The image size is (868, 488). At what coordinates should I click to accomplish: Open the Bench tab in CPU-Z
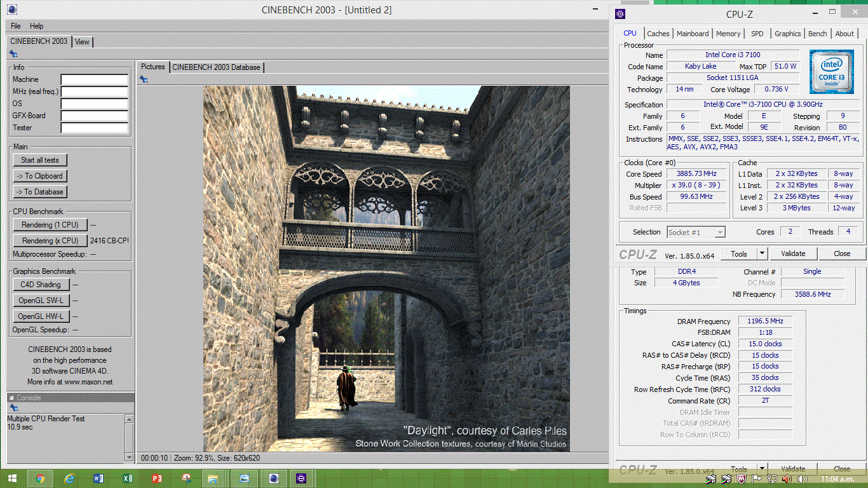point(818,34)
